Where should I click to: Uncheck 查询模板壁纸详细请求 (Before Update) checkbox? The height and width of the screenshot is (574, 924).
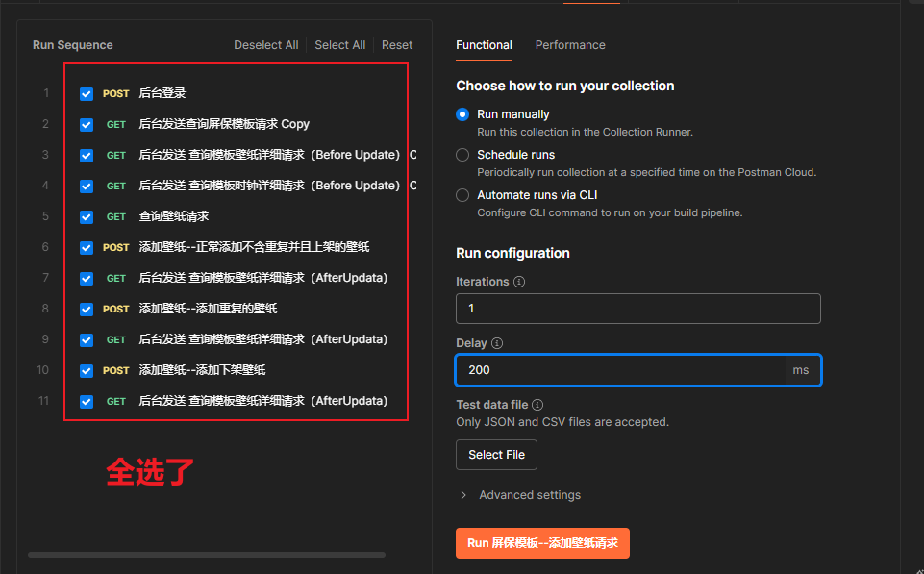pyautogui.click(x=87, y=155)
